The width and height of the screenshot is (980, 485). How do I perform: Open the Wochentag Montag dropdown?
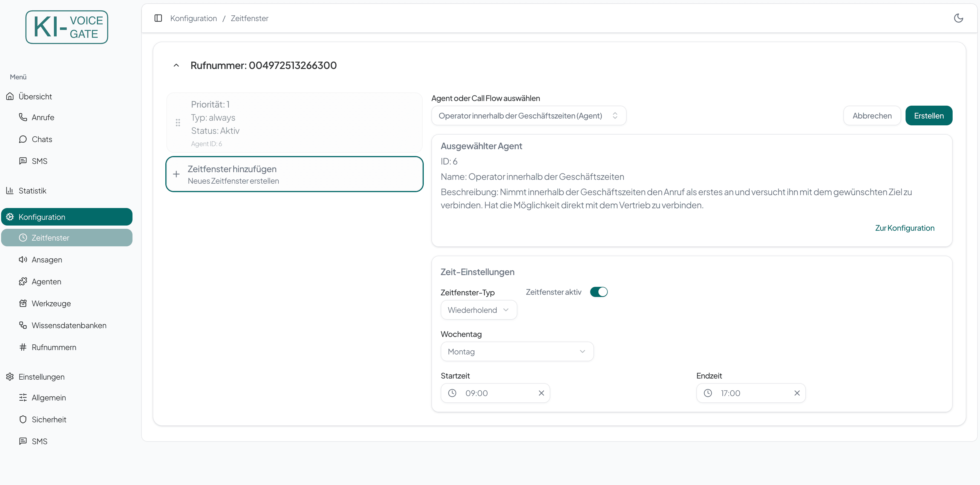point(517,351)
